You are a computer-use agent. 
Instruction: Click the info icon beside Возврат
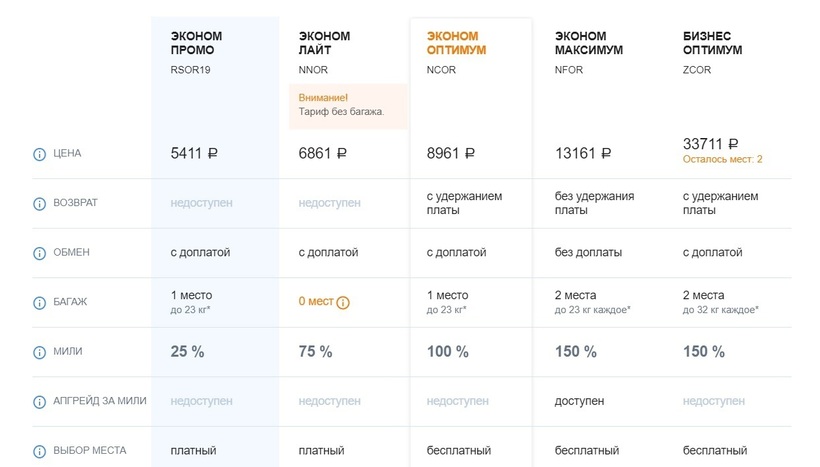pyautogui.click(x=40, y=203)
